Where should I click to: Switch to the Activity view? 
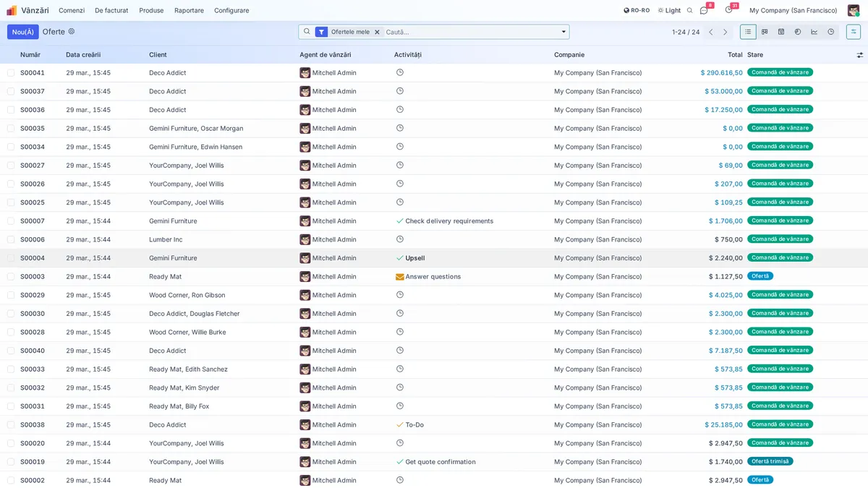tap(830, 32)
